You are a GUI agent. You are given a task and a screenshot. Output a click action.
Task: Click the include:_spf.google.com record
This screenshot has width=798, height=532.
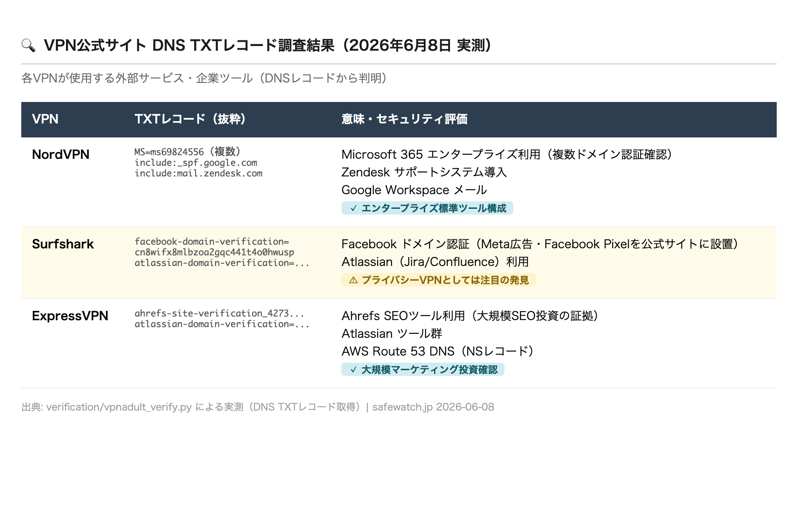196,163
